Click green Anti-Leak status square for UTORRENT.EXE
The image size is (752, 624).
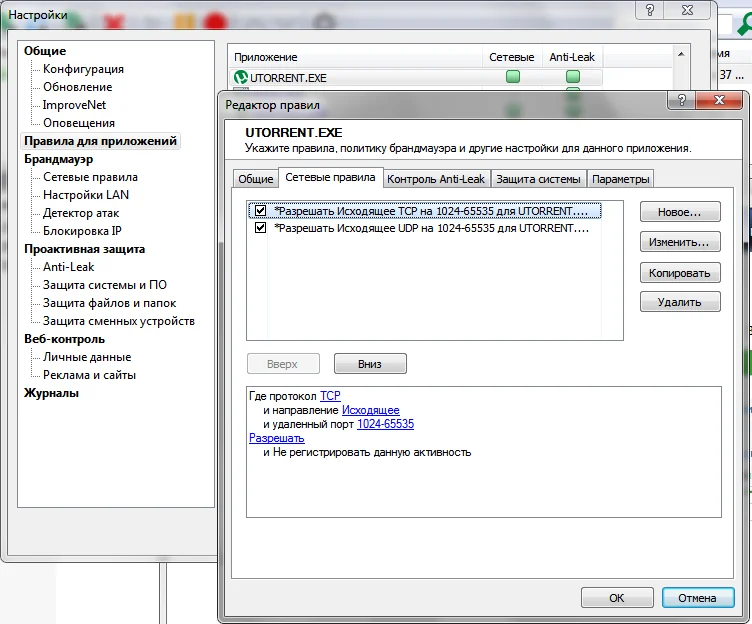[573, 77]
